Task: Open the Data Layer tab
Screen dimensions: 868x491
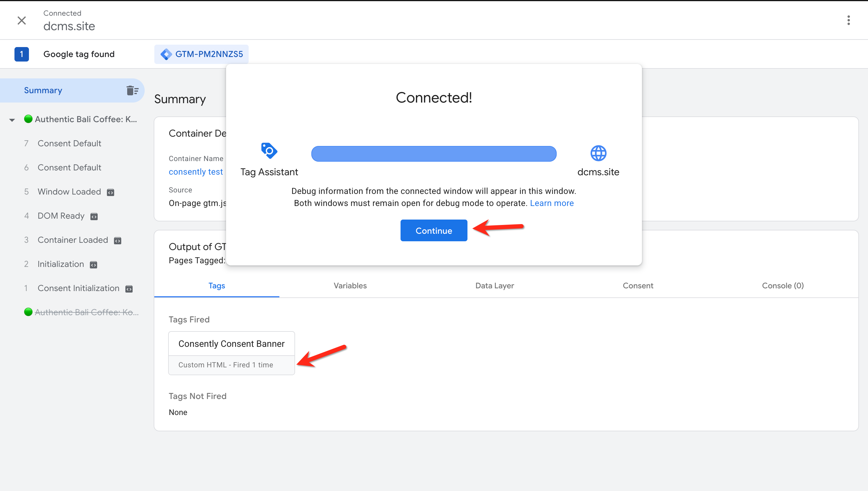Action: pyautogui.click(x=494, y=286)
